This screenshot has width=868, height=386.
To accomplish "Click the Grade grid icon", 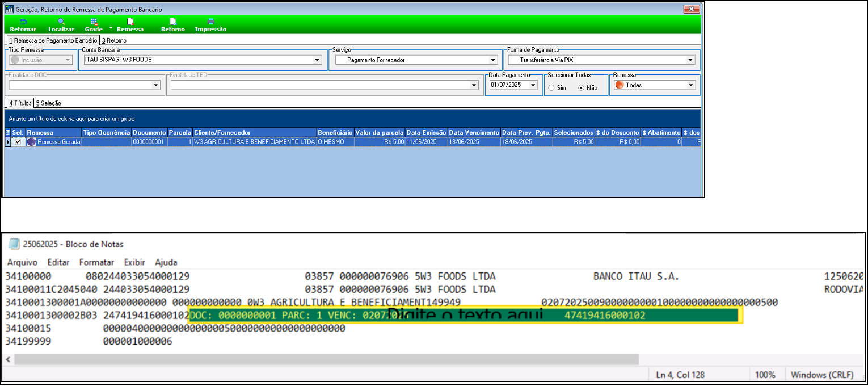I will click(x=94, y=22).
